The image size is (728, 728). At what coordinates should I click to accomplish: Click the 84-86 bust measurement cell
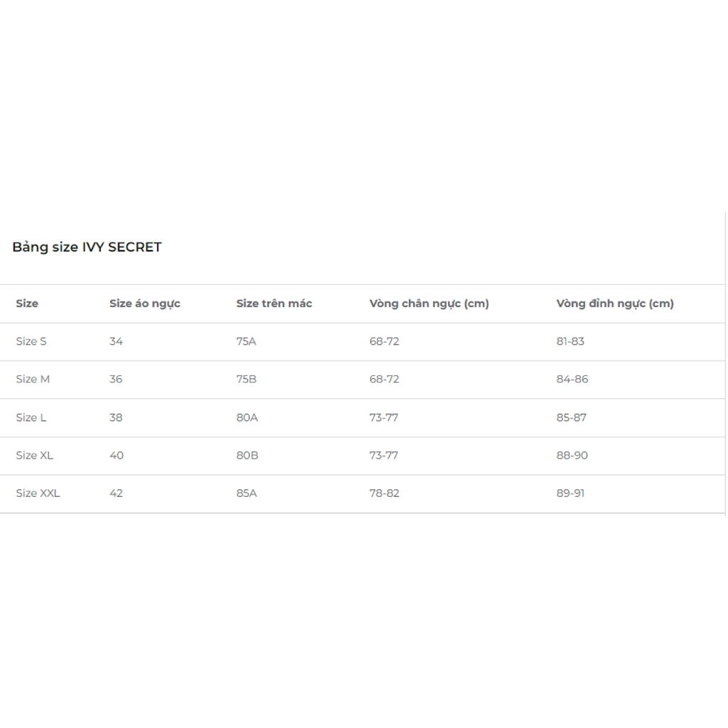(x=572, y=379)
